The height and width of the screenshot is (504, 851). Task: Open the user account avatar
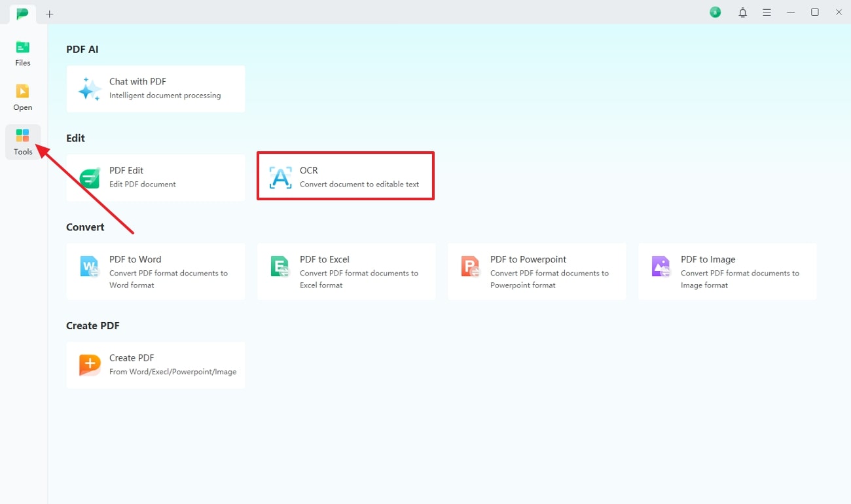[715, 12]
